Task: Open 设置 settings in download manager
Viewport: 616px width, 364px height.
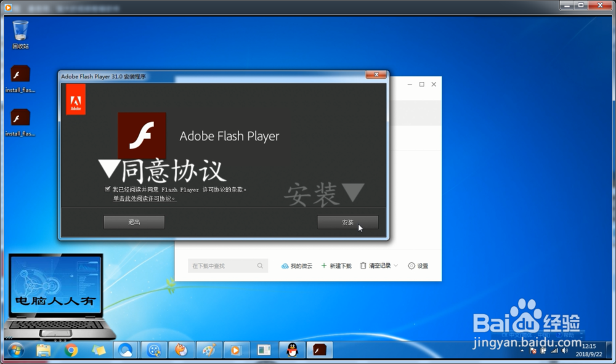Action: 418,266
